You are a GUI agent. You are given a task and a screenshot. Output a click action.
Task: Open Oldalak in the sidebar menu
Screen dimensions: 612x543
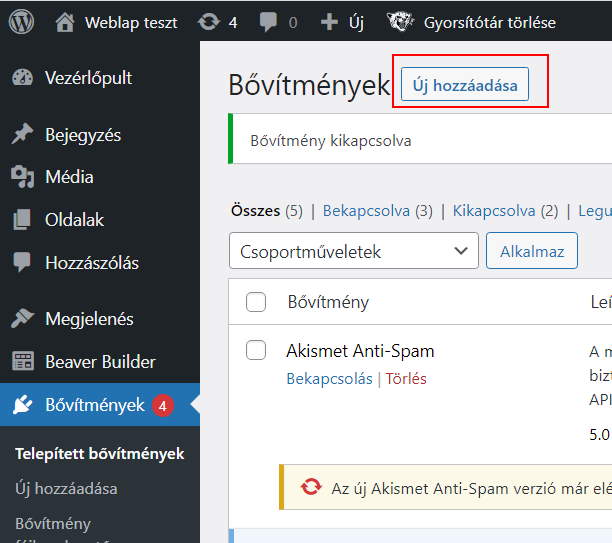click(75, 220)
